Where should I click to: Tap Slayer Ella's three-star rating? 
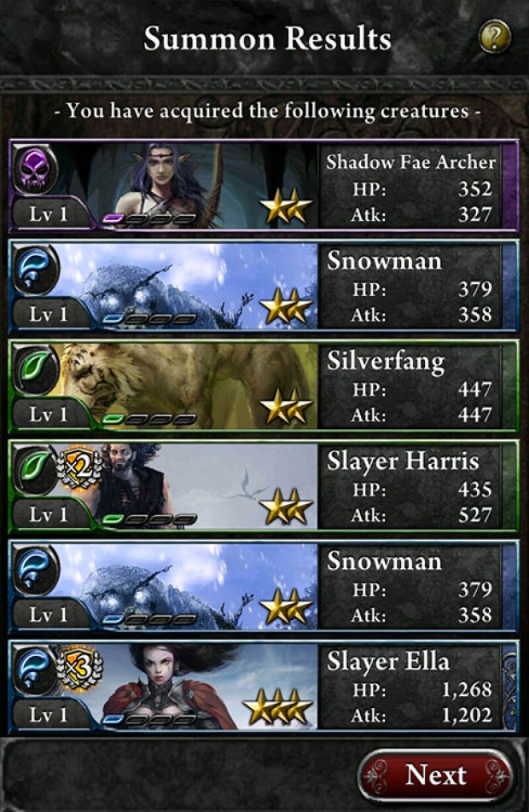pos(278,706)
